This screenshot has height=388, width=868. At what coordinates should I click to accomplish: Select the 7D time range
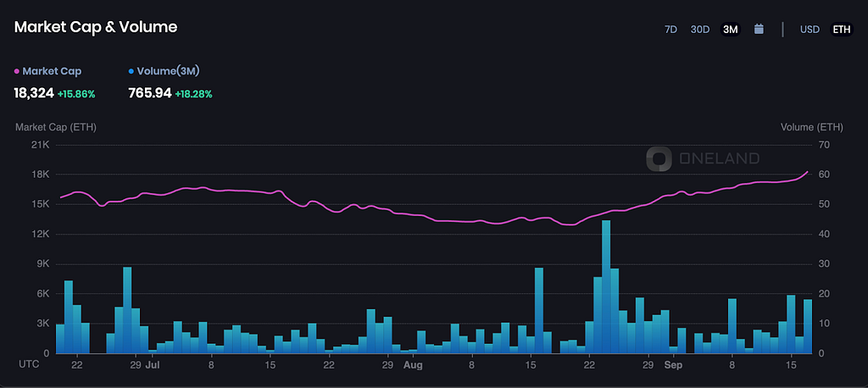670,30
